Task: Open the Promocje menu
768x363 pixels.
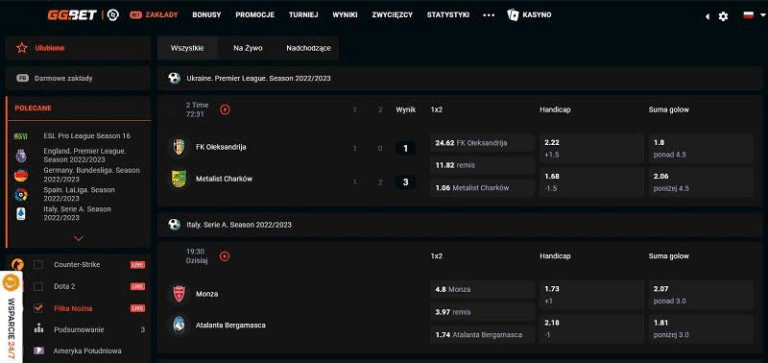Action: pyautogui.click(x=255, y=15)
